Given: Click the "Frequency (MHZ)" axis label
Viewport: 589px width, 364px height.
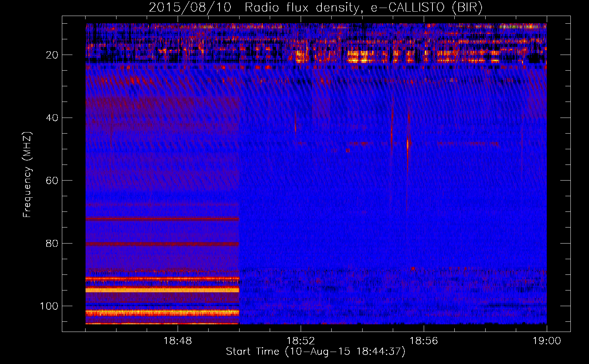Looking at the screenshot, I should click(27, 175).
